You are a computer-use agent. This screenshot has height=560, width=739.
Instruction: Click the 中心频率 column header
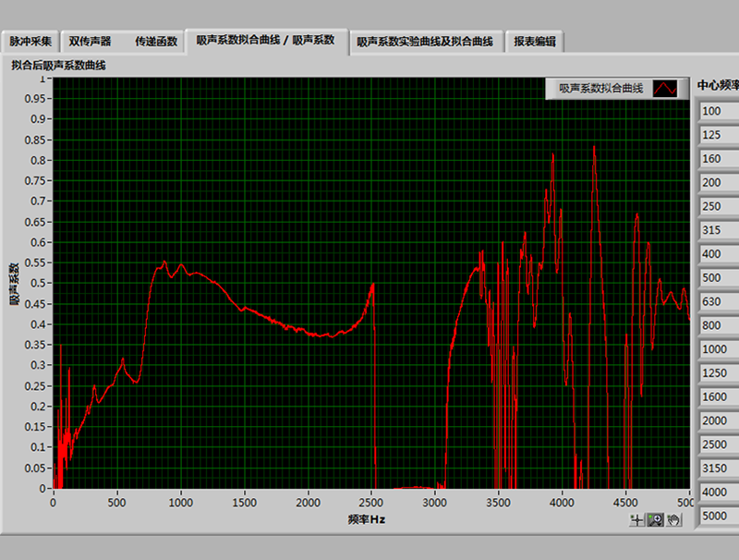click(718, 85)
